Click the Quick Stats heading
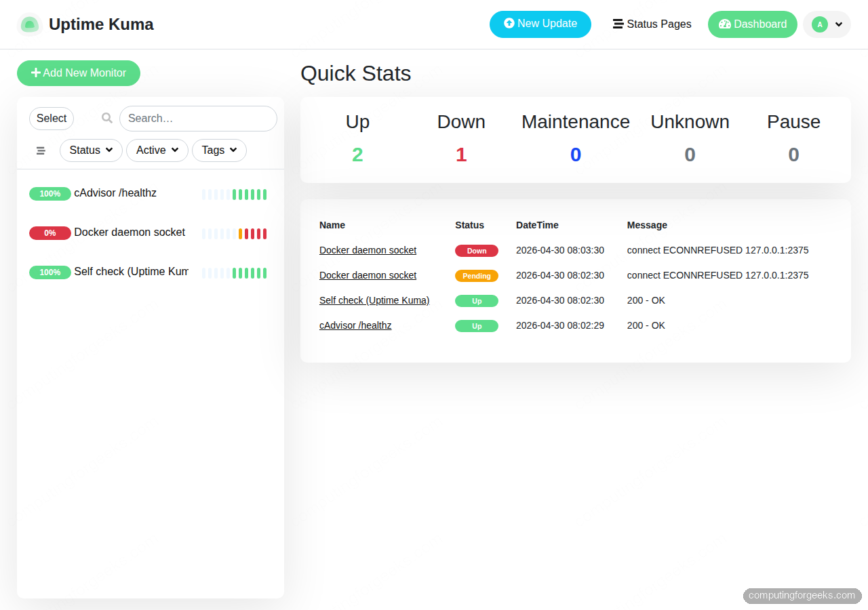Viewport: 868px width, 610px height. (x=356, y=73)
